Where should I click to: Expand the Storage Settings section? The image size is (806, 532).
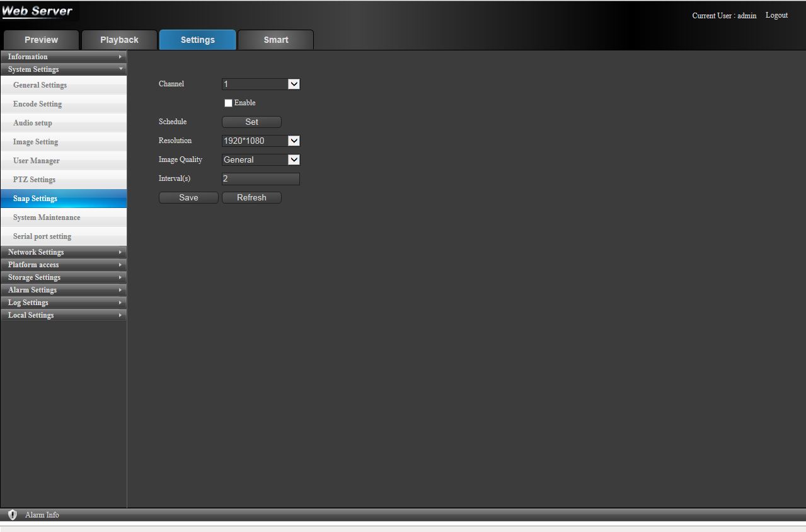(63, 277)
